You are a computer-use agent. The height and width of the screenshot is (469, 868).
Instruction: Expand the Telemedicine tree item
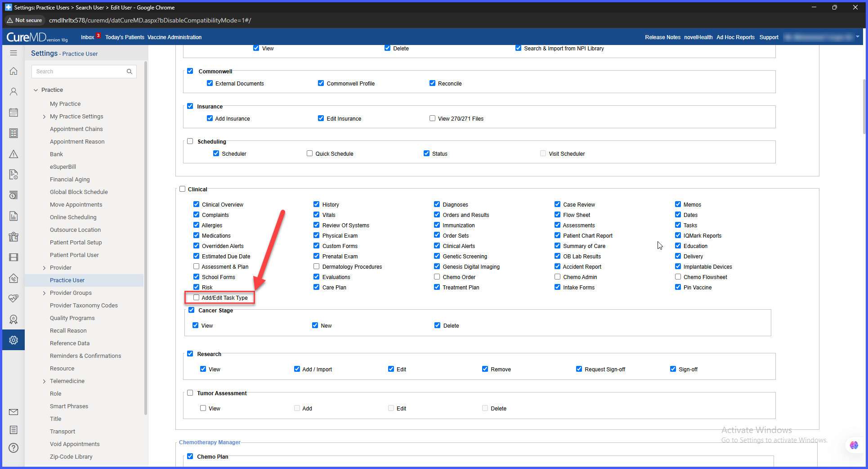click(x=44, y=381)
